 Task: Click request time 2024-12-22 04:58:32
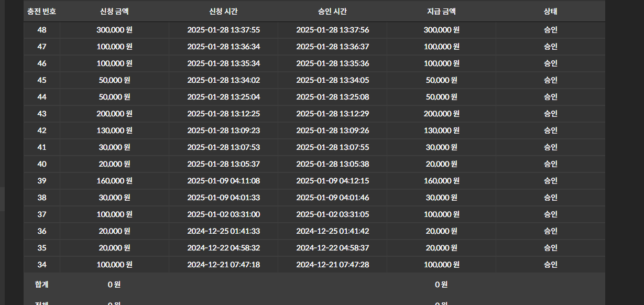223,248
